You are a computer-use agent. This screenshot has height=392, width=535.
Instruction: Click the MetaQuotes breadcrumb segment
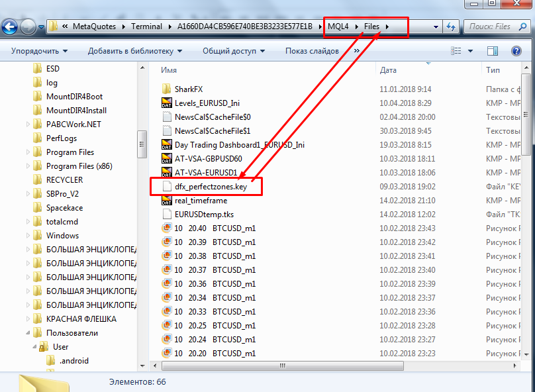coord(95,26)
